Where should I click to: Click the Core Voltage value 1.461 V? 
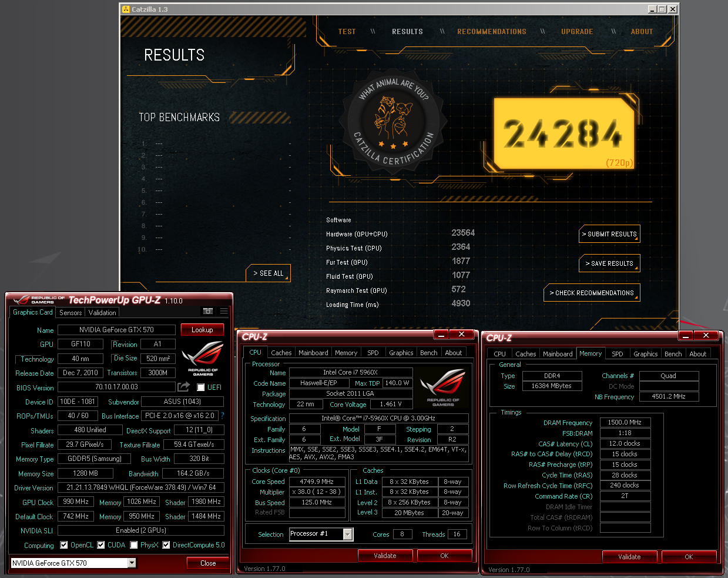point(391,405)
